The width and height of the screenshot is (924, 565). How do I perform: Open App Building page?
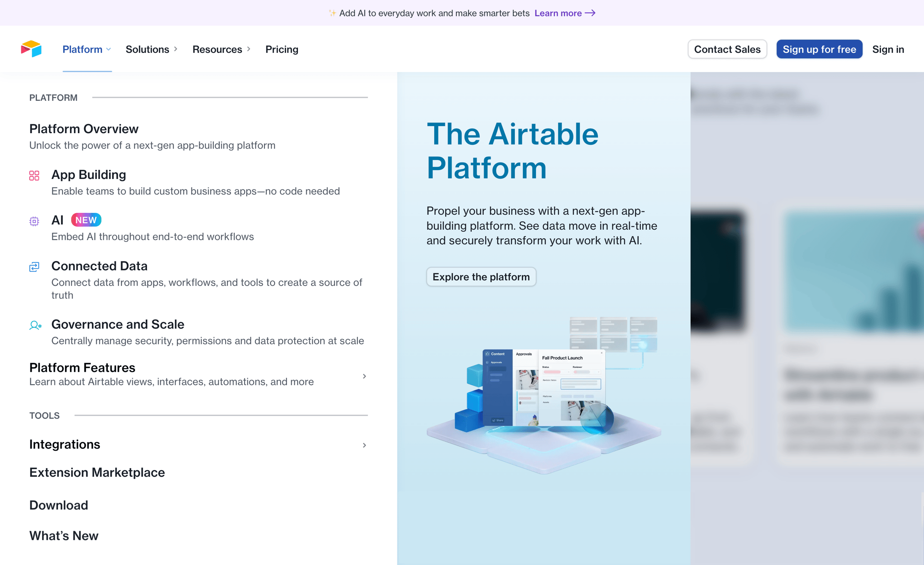click(89, 175)
